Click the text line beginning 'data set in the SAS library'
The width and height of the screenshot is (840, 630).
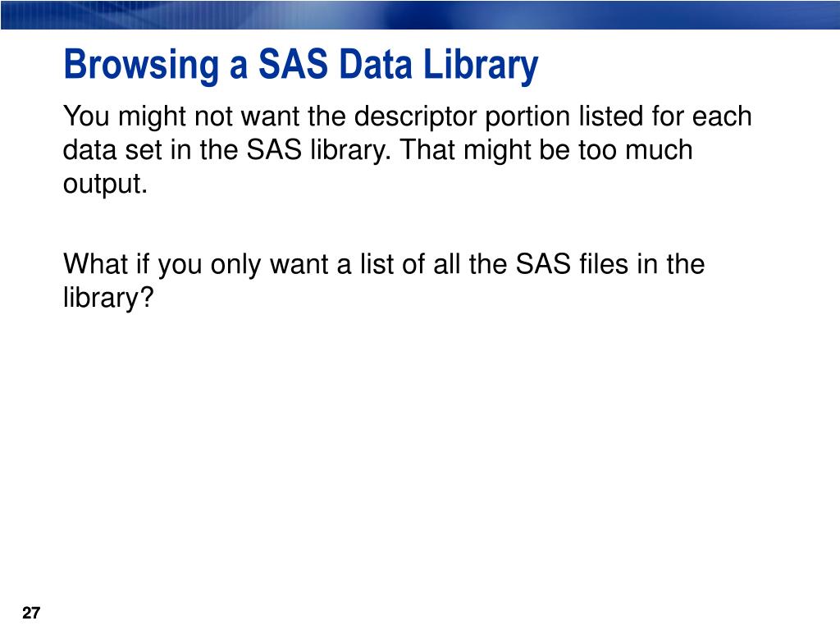377,150
